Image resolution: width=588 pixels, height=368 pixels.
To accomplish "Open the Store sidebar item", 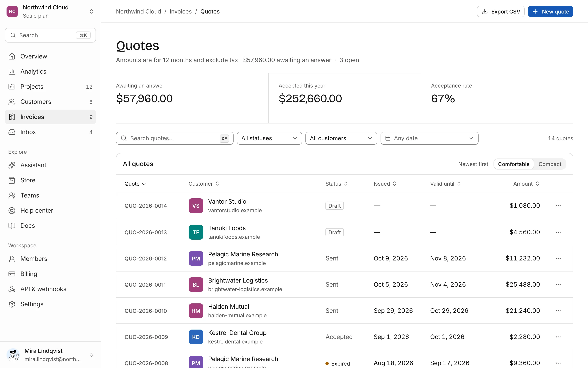I will pos(50,180).
